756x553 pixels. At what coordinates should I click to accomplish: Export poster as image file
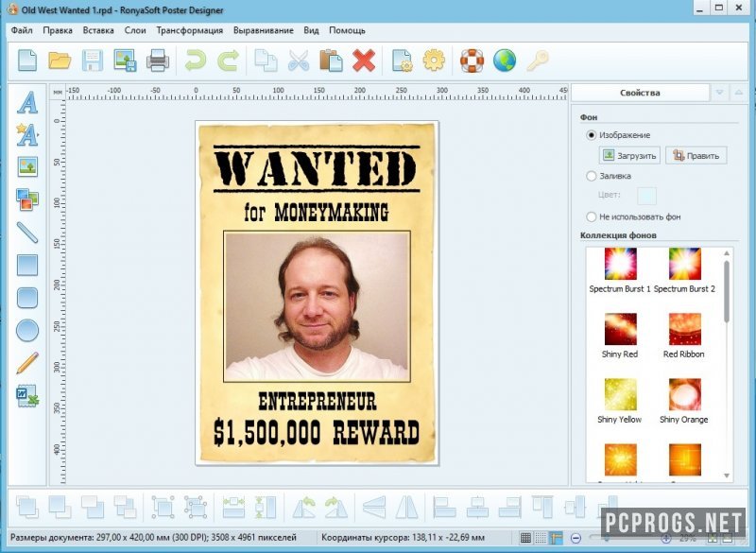[x=125, y=60]
